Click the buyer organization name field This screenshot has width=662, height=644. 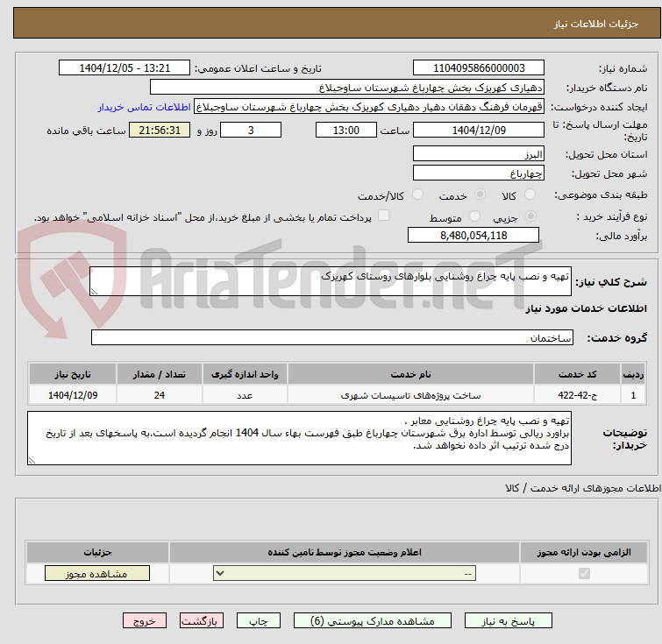[x=347, y=88]
